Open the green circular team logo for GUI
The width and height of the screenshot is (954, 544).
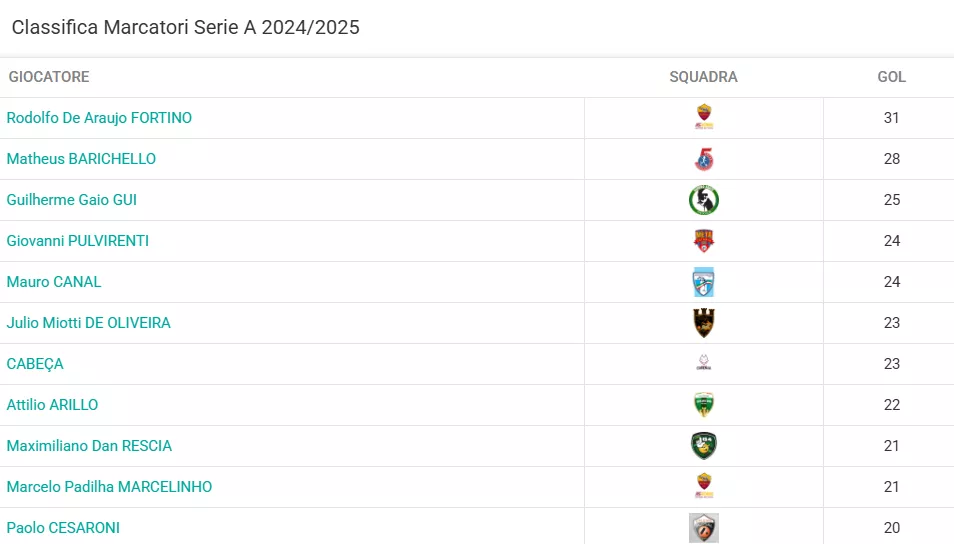pos(704,200)
